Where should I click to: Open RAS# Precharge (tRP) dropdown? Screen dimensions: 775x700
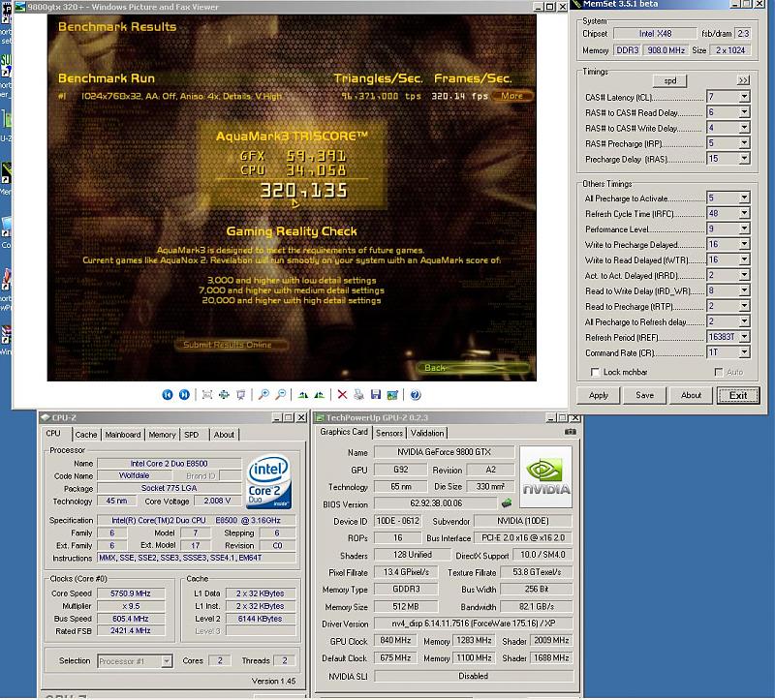pos(744,143)
